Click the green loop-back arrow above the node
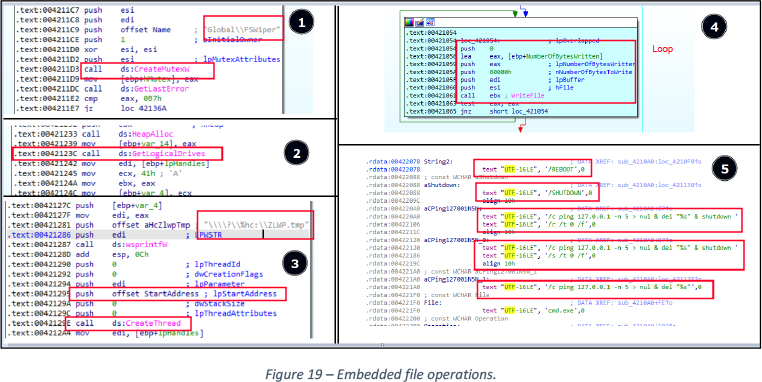 pyautogui.click(x=515, y=13)
